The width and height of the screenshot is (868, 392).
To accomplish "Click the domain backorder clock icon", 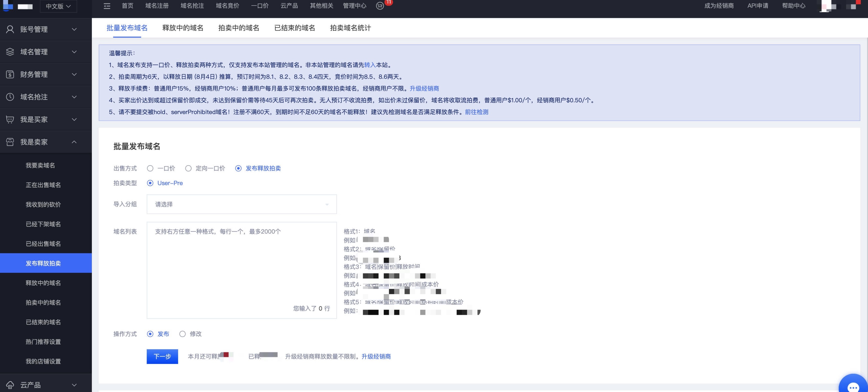I will click(10, 97).
